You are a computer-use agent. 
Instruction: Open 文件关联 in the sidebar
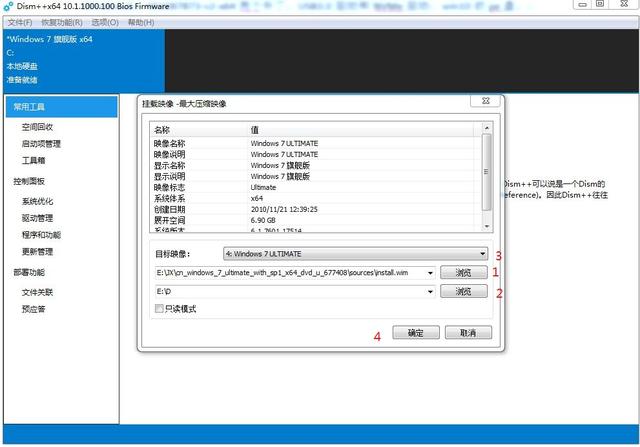(x=37, y=292)
